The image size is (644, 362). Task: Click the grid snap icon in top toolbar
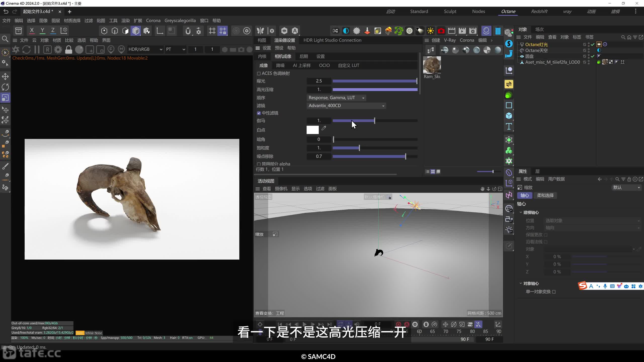click(212, 31)
